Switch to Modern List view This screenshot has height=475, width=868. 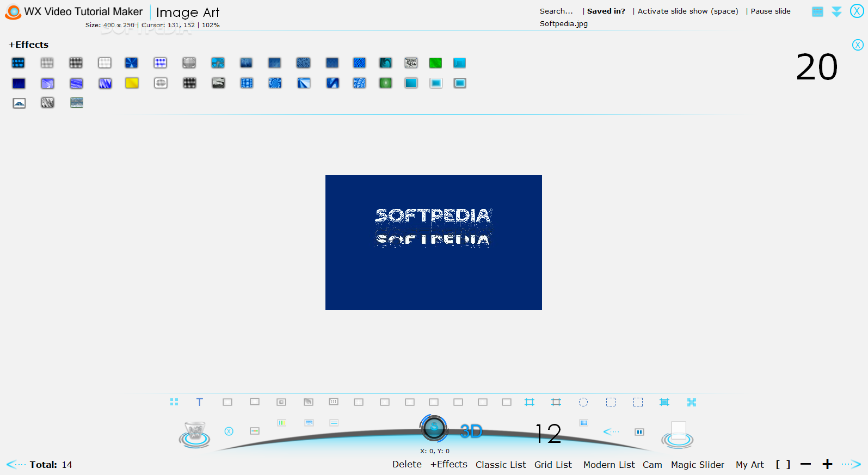tap(609, 465)
